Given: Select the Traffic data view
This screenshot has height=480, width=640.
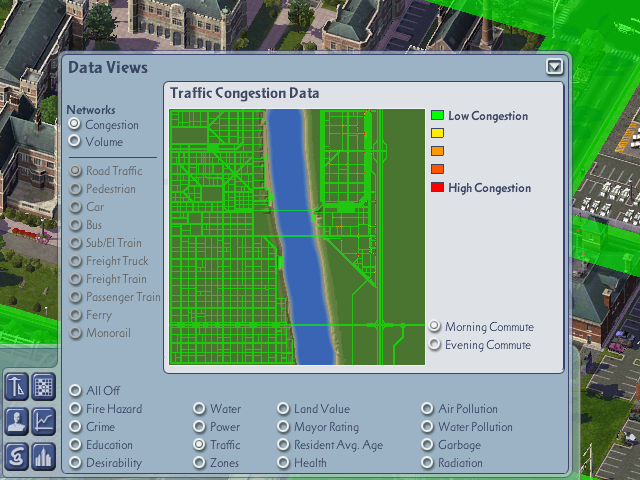Looking at the screenshot, I should 199,444.
